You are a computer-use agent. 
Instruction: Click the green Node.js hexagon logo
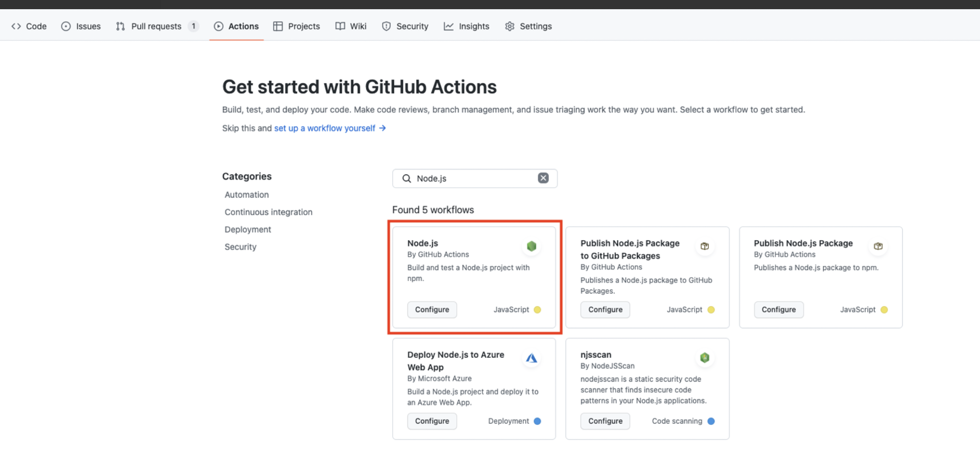click(532, 246)
